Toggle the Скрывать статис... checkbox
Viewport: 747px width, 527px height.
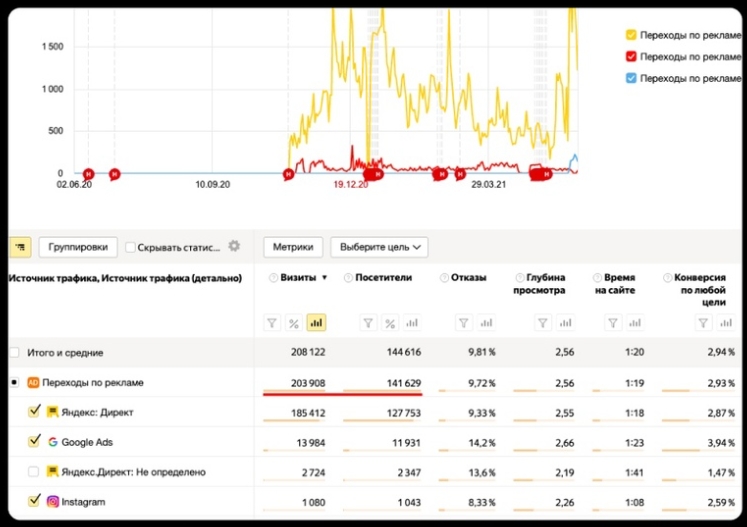[130, 247]
